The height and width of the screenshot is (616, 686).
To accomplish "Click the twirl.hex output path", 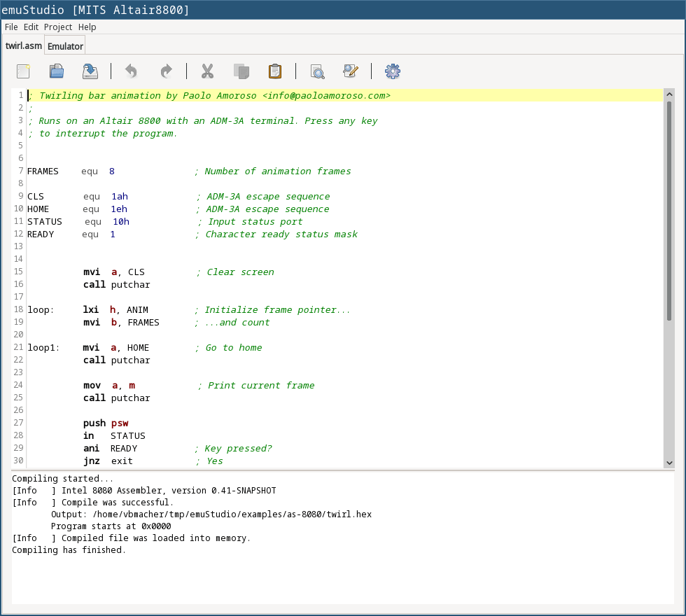I will [x=232, y=514].
